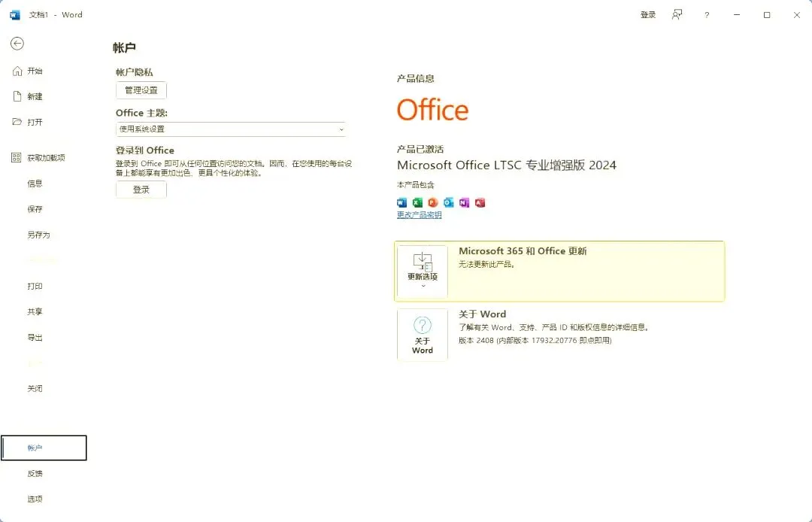This screenshot has width=812, height=522.
Task: Expand the Office 主题 theme dropdown
Action: 231,129
